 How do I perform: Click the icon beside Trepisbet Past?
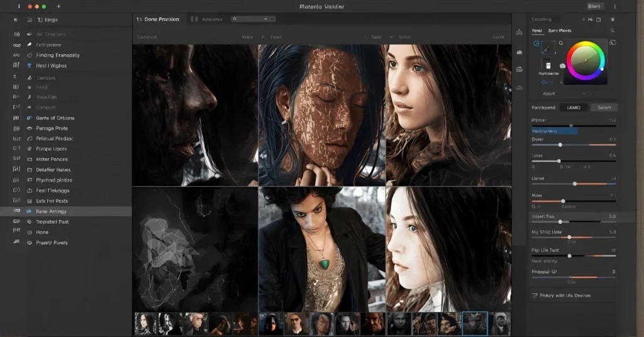tap(30, 222)
